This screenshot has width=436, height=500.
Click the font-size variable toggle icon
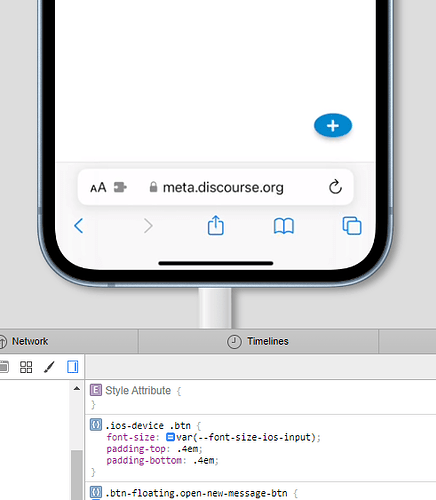[x=170, y=437]
